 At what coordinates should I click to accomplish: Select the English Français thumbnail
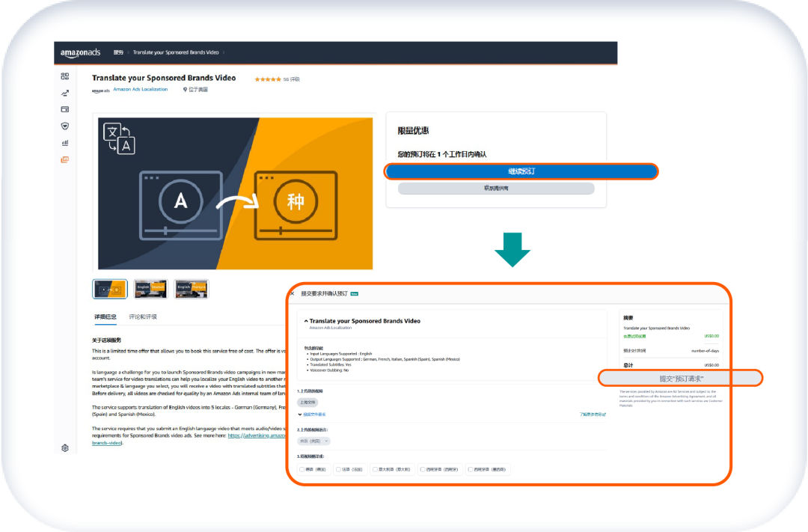[192, 290]
